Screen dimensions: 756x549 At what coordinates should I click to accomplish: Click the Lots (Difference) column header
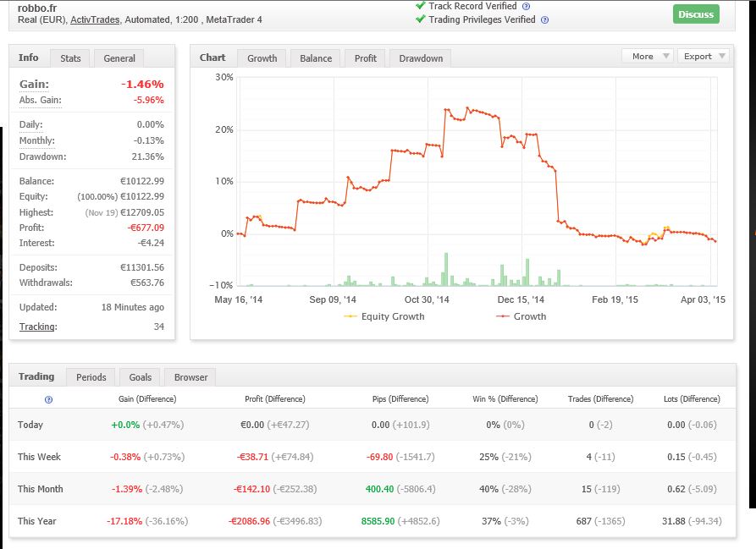[692, 399]
